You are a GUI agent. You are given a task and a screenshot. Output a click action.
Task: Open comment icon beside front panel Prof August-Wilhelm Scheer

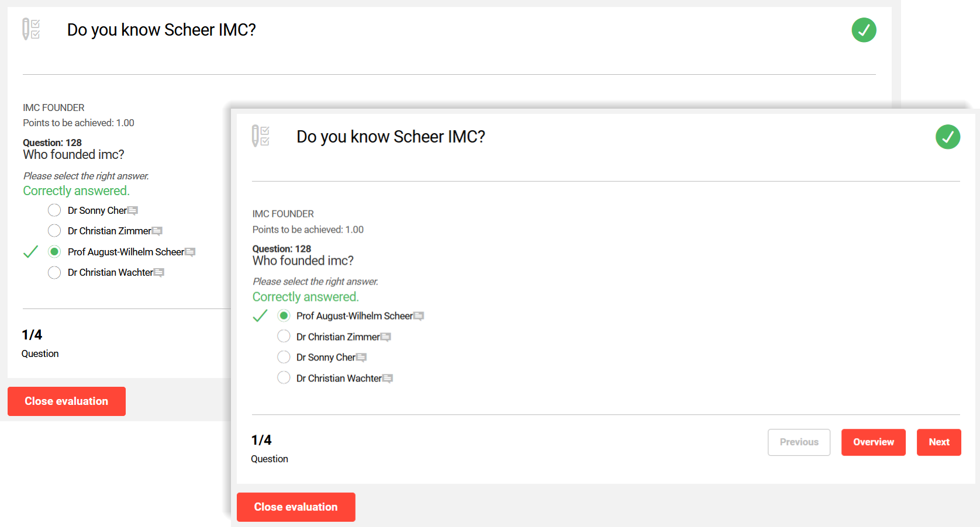tap(419, 316)
